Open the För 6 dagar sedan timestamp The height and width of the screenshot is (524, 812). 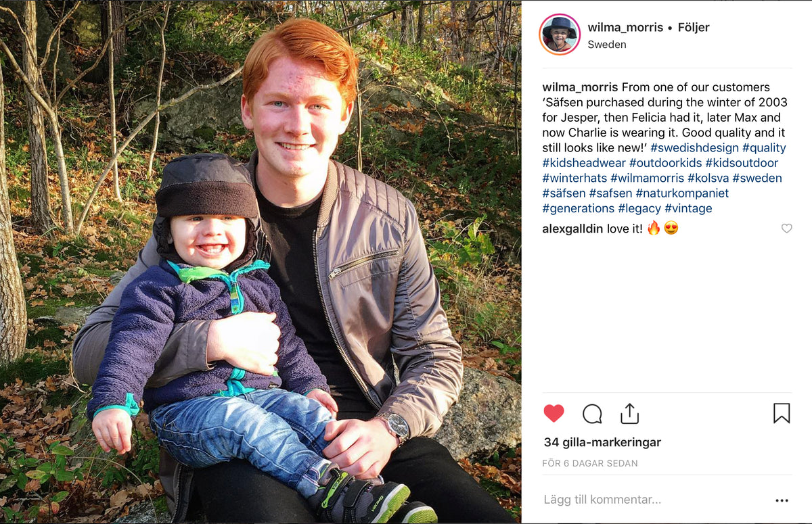[590, 463]
